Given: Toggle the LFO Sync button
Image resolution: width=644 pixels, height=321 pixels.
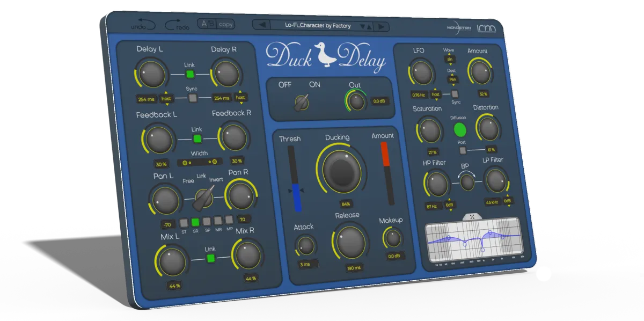Looking at the screenshot, I should [454, 94].
